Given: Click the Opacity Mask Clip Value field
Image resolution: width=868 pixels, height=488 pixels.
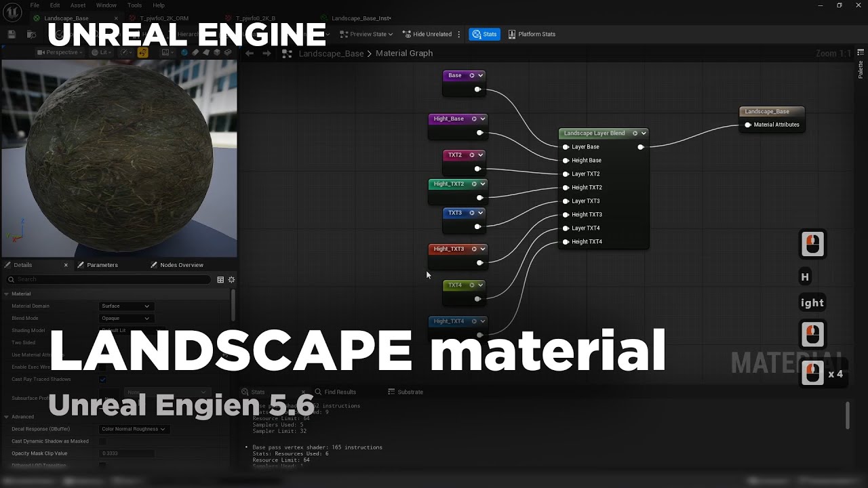Looking at the screenshot, I should (127, 453).
